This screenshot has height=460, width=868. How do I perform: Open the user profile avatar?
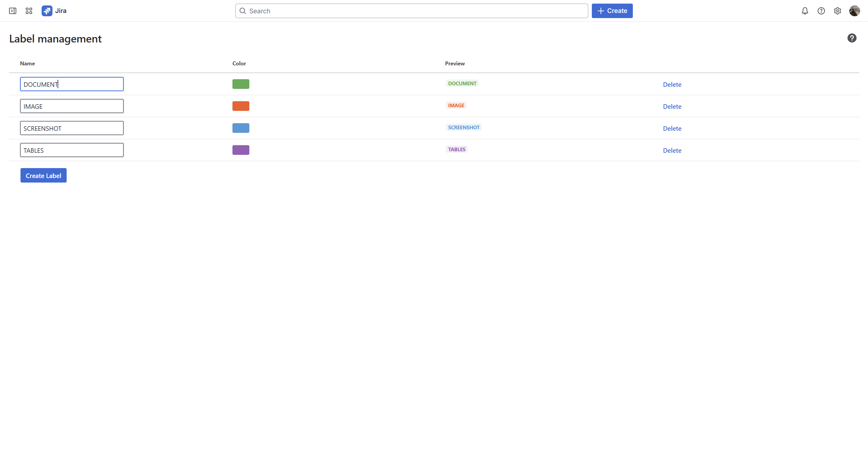point(854,11)
